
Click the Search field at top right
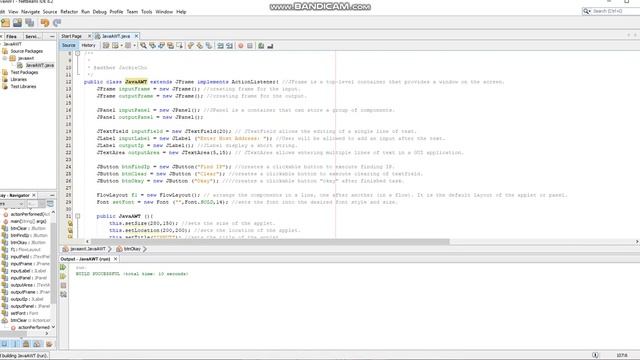[615, 11]
